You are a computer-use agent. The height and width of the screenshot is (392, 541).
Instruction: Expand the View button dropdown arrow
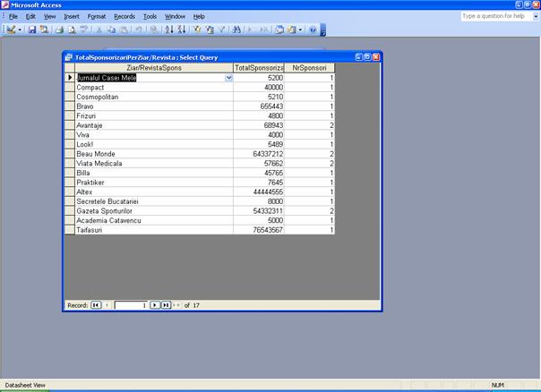(x=21, y=30)
